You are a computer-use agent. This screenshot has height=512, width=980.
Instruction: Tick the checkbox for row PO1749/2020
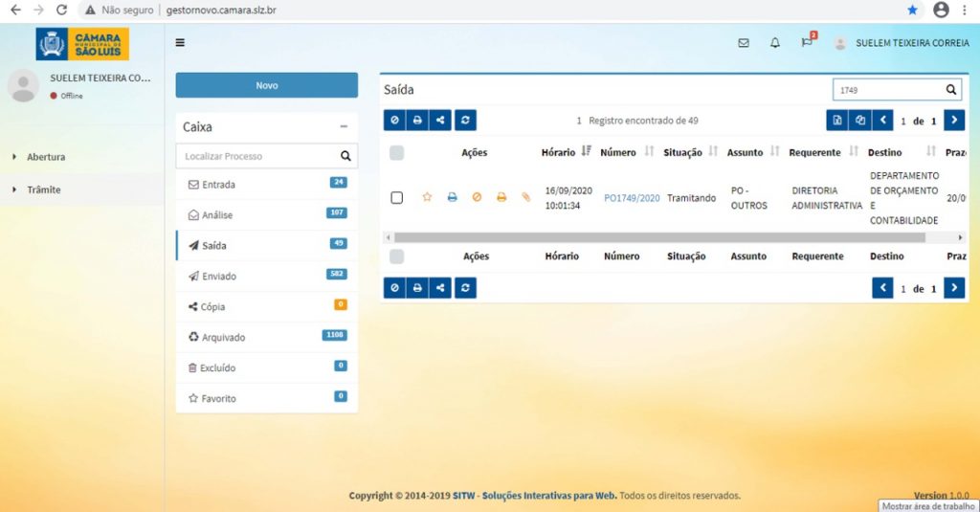[x=397, y=197]
